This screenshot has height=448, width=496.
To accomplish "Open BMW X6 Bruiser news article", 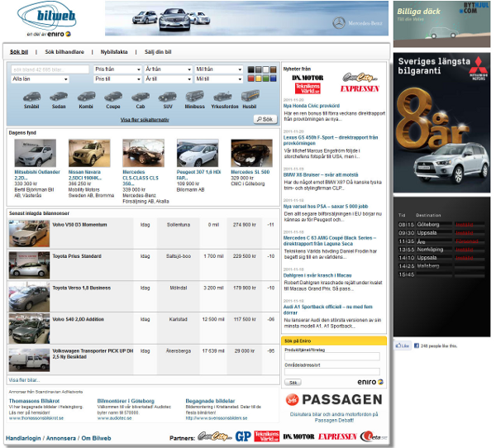I will pyautogui.click(x=321, y=174).
